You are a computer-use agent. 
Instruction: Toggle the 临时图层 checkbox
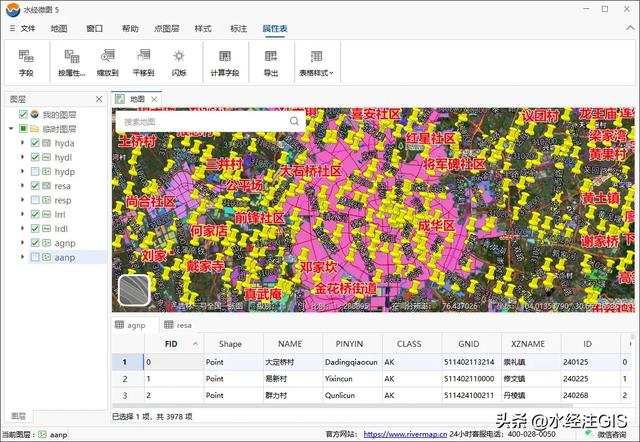click(x=23, y=129)
